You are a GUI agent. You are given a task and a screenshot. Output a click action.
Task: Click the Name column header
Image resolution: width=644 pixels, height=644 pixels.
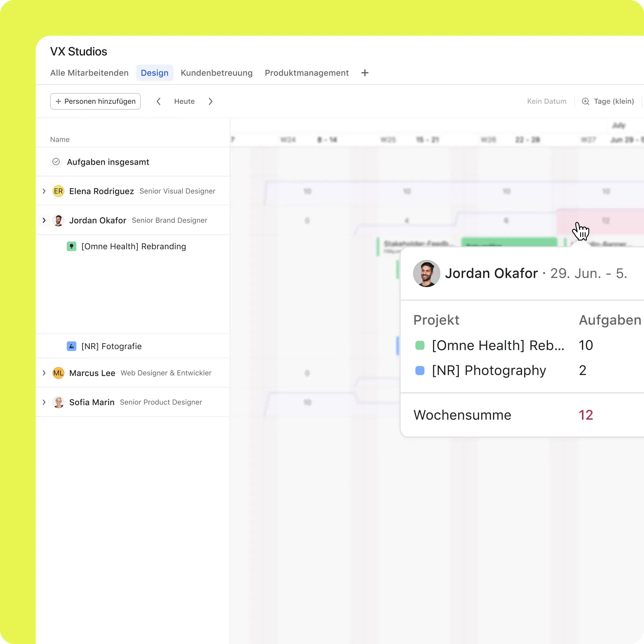(60, 139)
